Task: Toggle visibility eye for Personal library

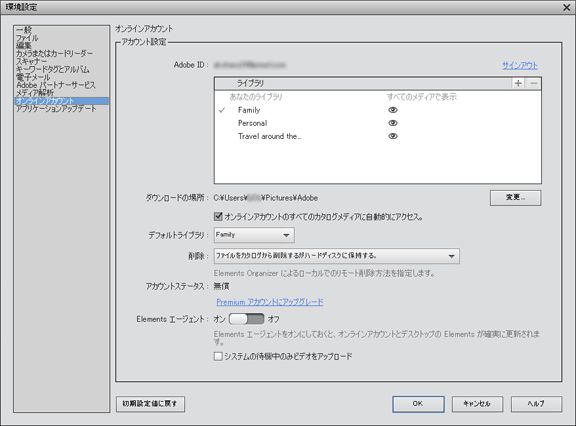Action: 393,123
